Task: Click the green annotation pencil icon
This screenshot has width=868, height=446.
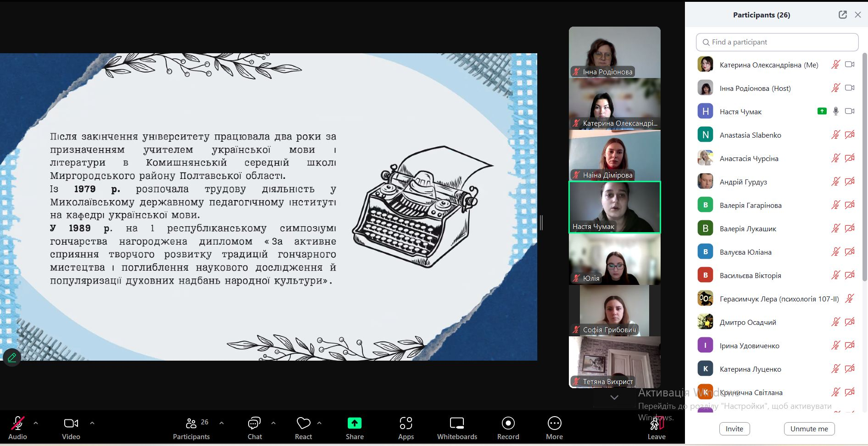Action: (12, 357)
